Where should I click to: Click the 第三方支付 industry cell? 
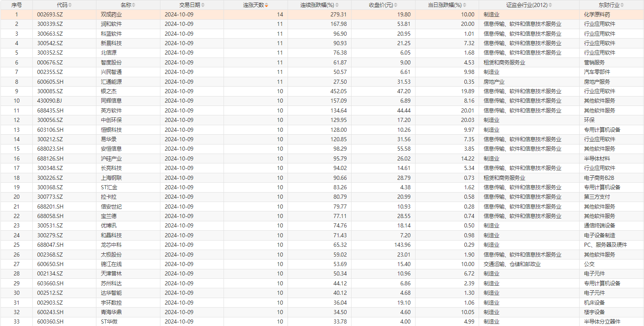point(597,197)
